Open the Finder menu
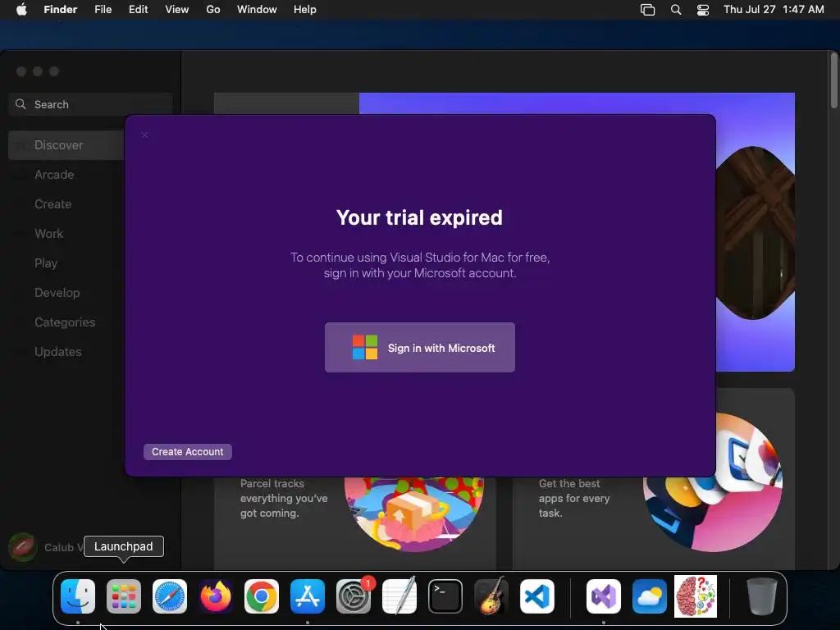 61,10
